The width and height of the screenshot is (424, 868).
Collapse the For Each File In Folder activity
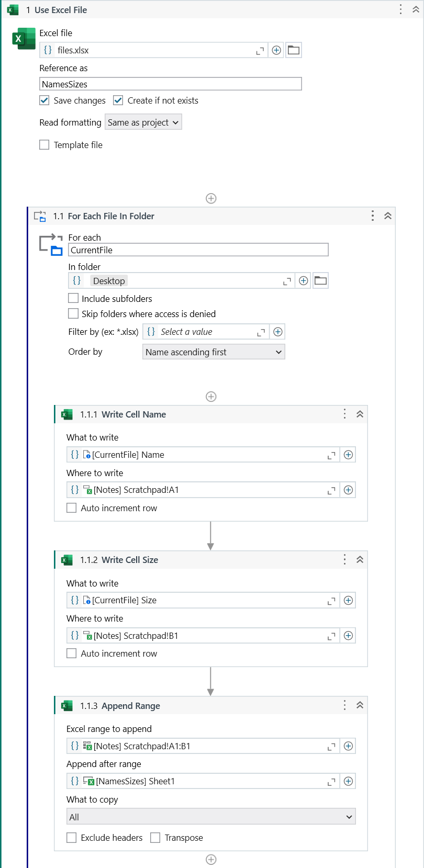pyautogui.click(x=388, y=216)
